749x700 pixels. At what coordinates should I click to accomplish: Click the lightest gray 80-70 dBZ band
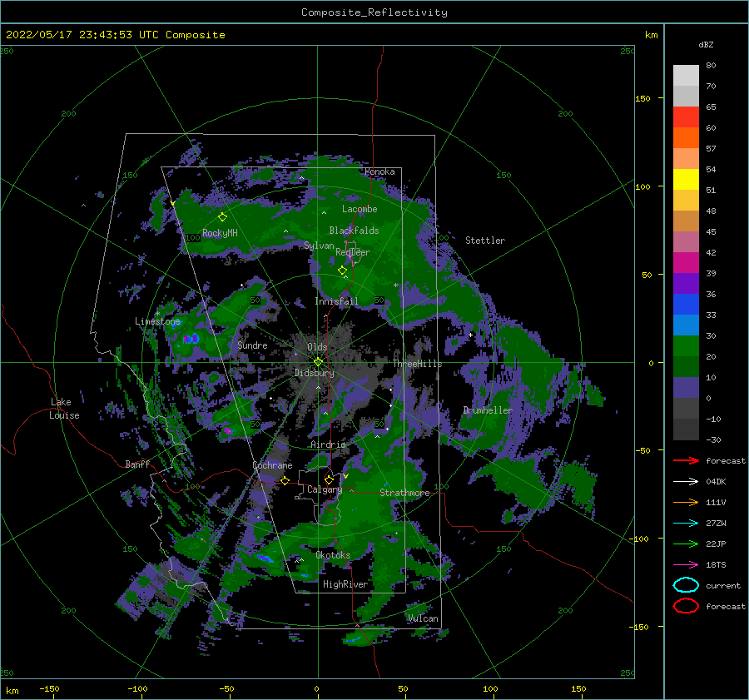point(686,75)
